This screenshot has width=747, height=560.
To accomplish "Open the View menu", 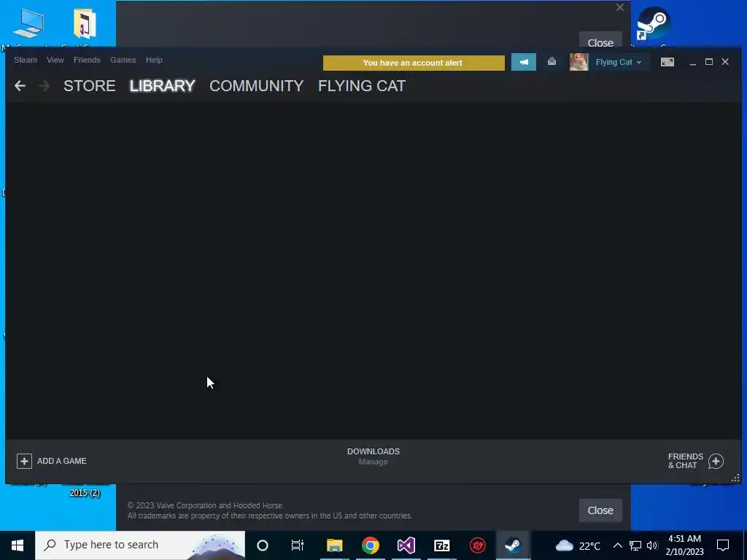I will [x=55, y=60].
